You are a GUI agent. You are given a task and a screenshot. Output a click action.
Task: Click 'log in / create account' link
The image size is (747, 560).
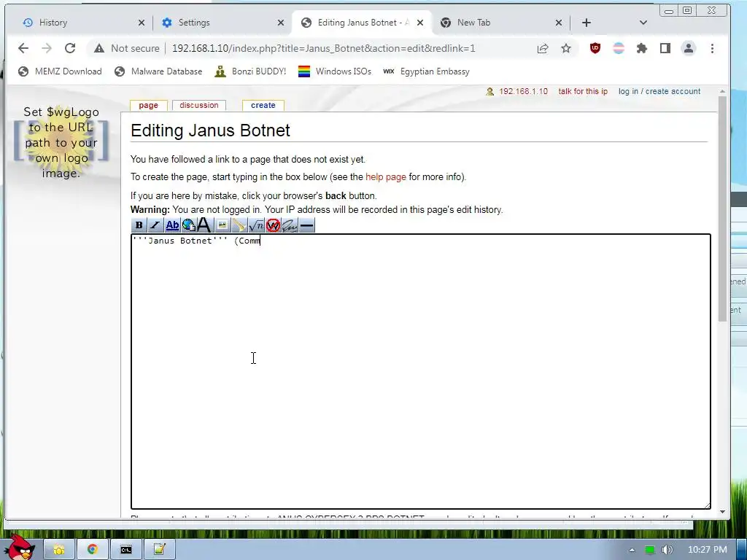pos(659,91)
